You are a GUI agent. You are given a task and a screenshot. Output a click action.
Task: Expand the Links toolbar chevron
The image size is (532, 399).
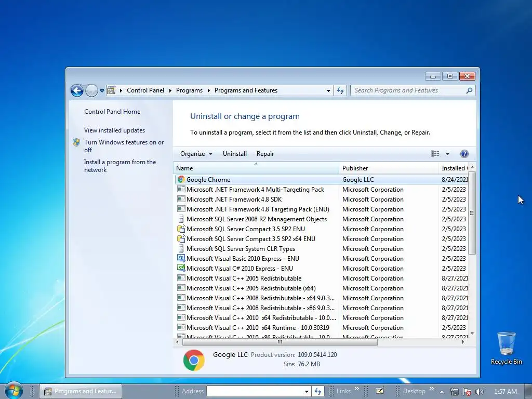356,389
